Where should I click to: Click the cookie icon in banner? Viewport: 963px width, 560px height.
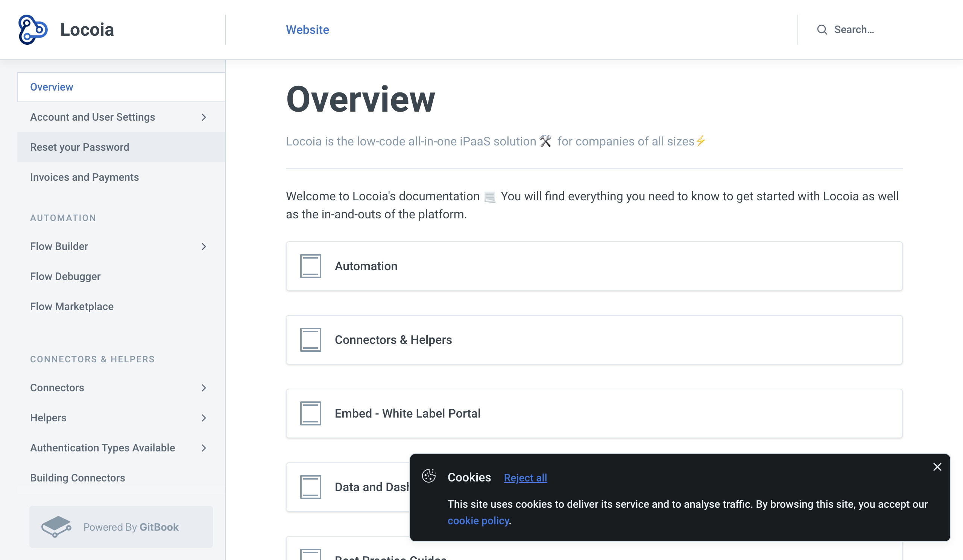pos(429,476)
